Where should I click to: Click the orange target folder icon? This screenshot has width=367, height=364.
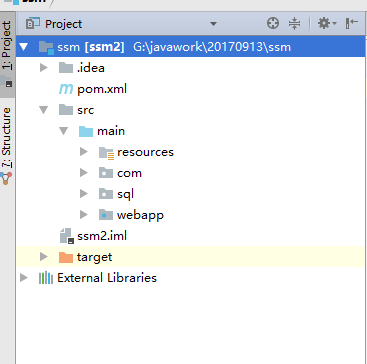pos(66,257)
